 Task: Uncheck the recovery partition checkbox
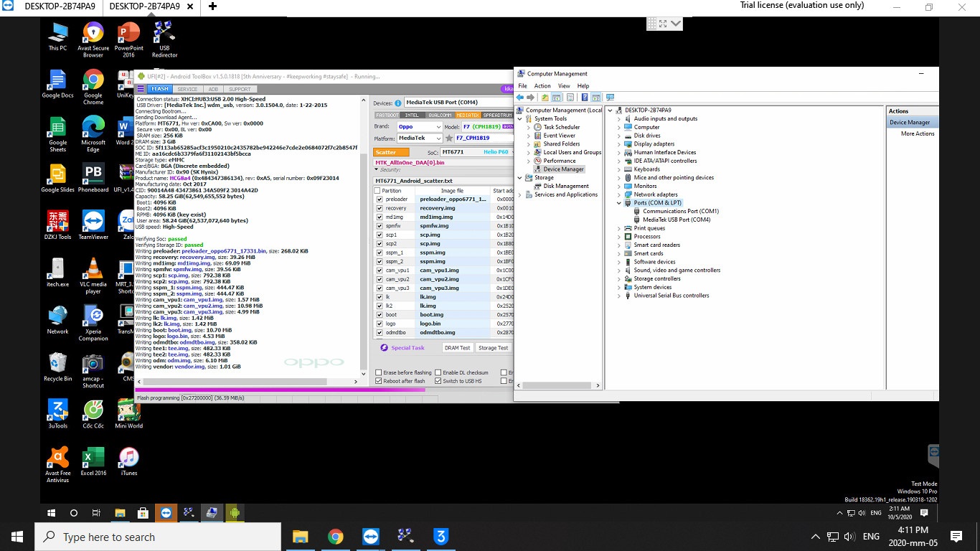tap(380, 208)
